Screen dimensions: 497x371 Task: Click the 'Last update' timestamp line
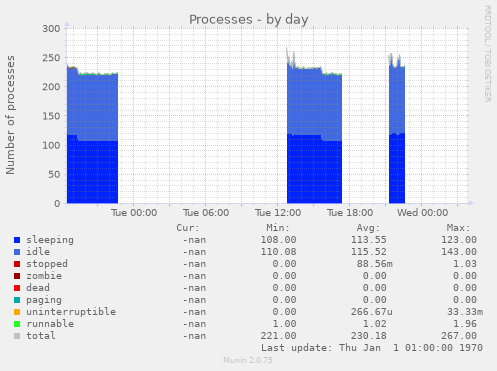click(372, 348)
